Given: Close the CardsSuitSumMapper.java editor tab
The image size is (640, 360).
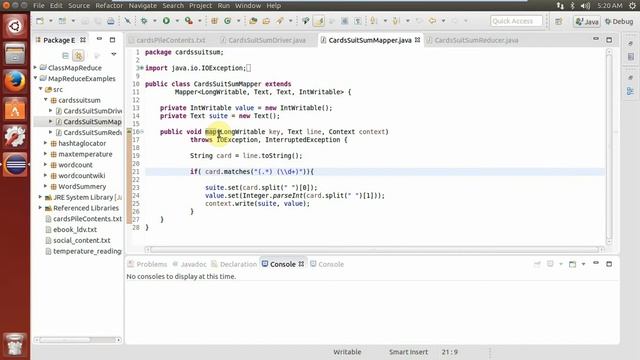Looking at the screenshot, I should 418,40.
